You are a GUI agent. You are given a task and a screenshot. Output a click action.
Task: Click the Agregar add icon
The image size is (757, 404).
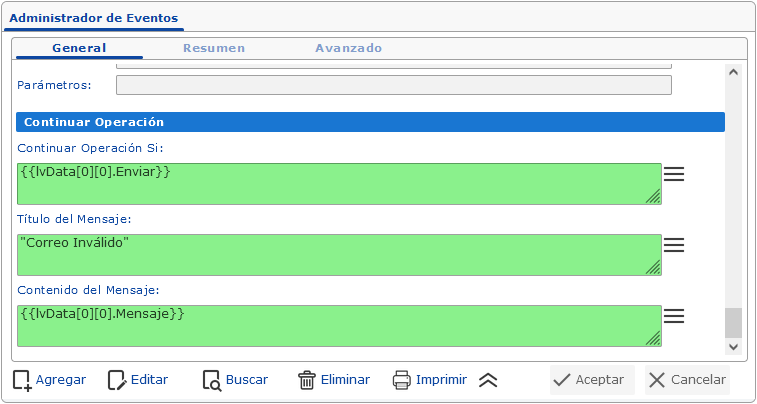[22, 380]
